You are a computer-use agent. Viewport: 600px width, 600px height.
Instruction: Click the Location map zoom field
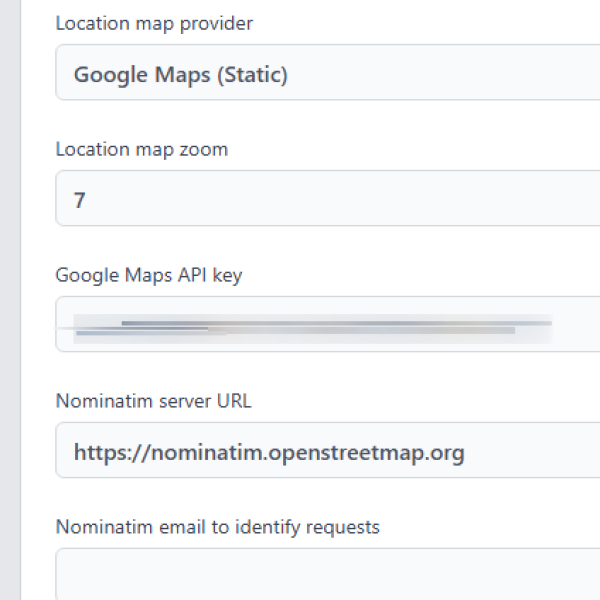[330, 199]
